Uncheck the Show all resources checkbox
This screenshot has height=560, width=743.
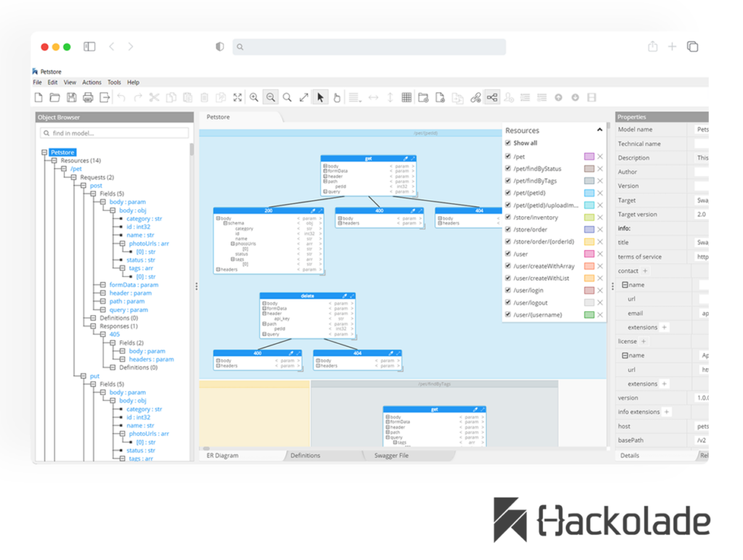pyautogui.click(x=508, y=143)
